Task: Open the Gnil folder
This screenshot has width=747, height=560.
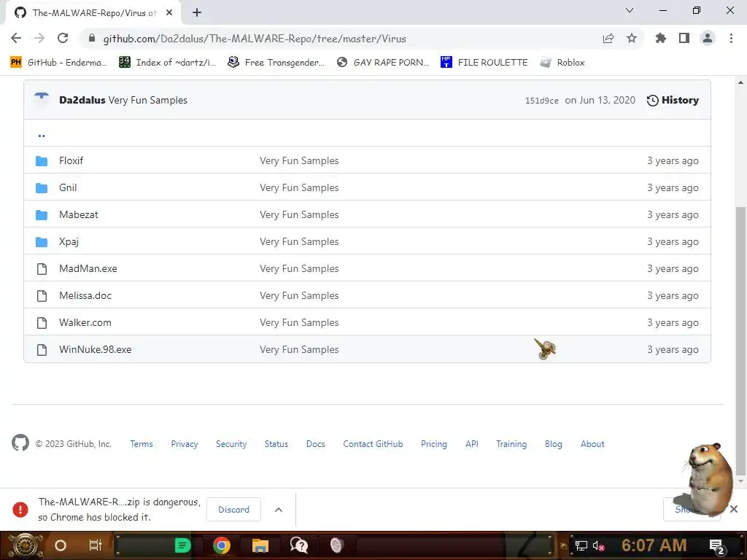Action: [68, 187]
